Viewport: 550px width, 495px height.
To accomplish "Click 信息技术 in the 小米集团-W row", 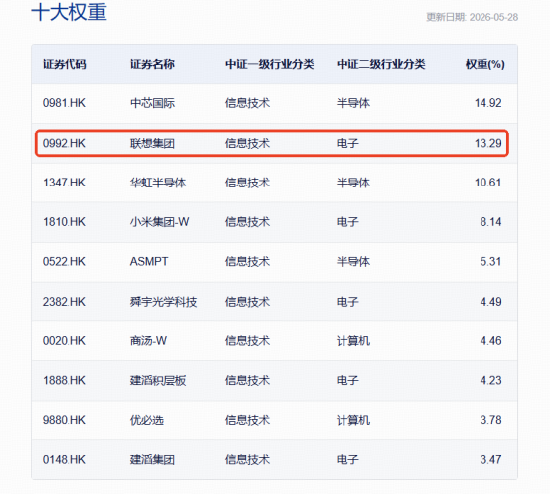I will tap(247, 222).
